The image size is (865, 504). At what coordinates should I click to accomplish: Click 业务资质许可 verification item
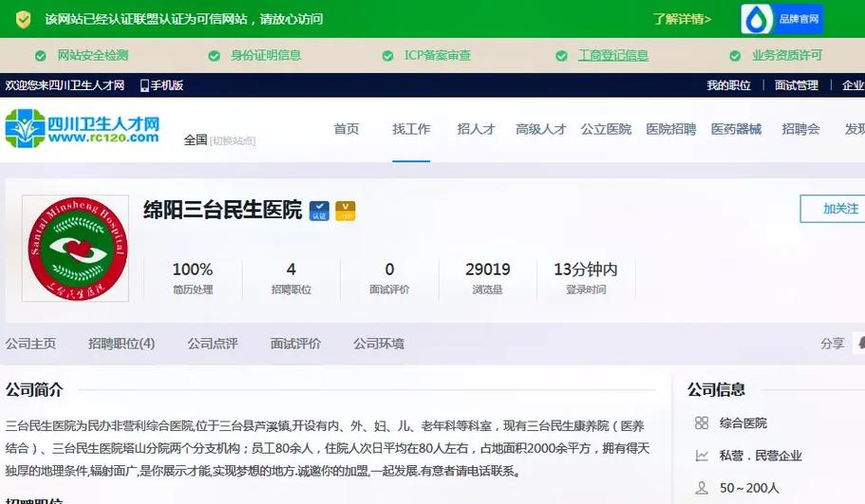click(x=786, y=55)
